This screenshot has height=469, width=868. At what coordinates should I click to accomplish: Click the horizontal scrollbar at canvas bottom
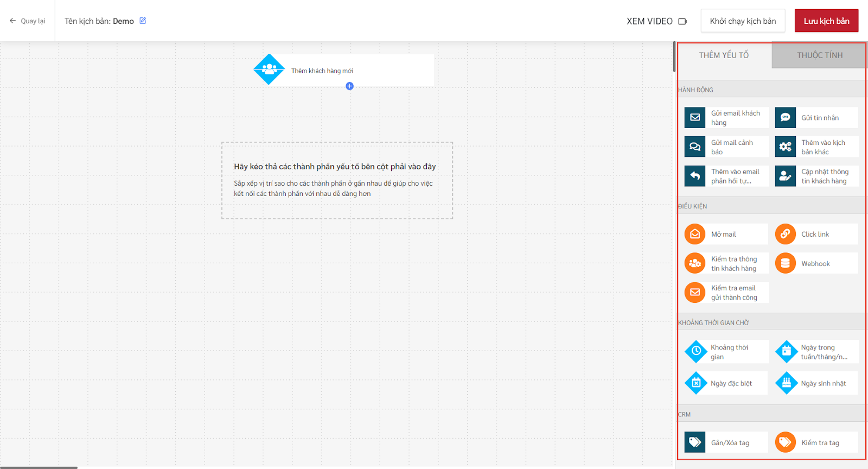pyautogui.click(x=39, y=467)
